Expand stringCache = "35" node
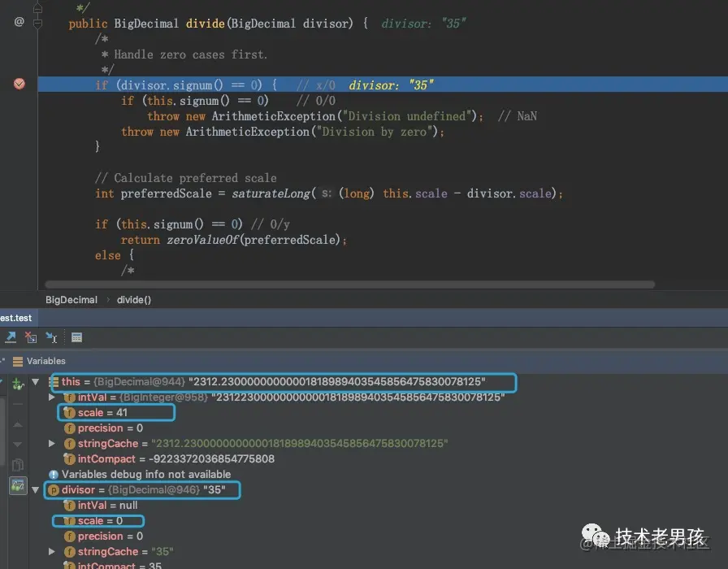 click(x=51, y=552)
